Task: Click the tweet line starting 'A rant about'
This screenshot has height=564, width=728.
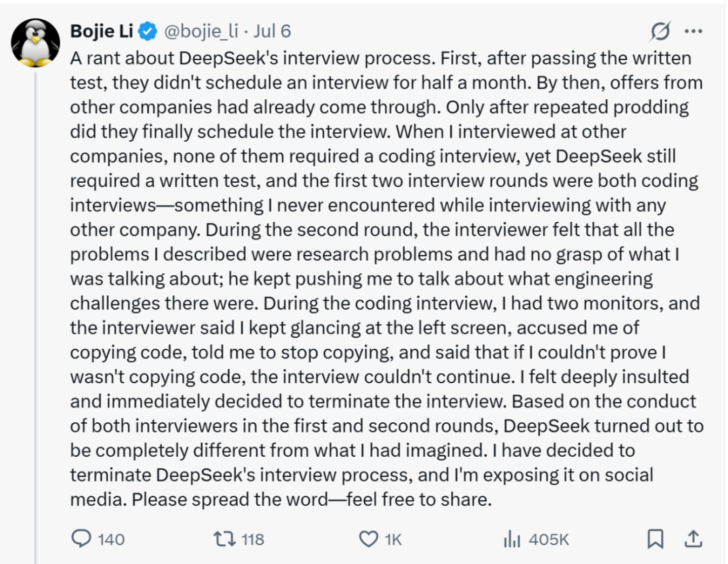Action: 380,58
